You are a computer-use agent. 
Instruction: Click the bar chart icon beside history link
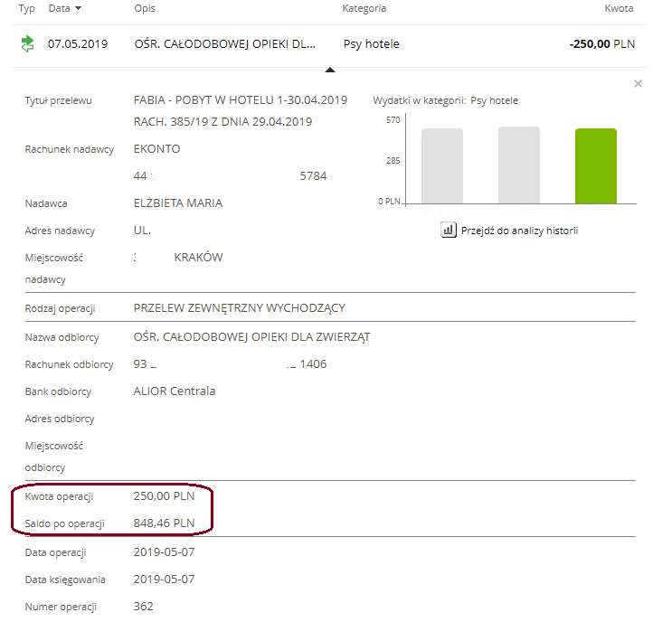(x=448, y=231)
